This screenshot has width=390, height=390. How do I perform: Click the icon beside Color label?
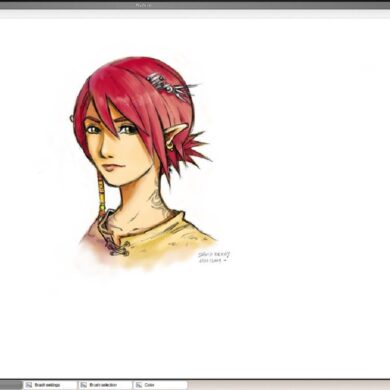click(x=139, y=385)
